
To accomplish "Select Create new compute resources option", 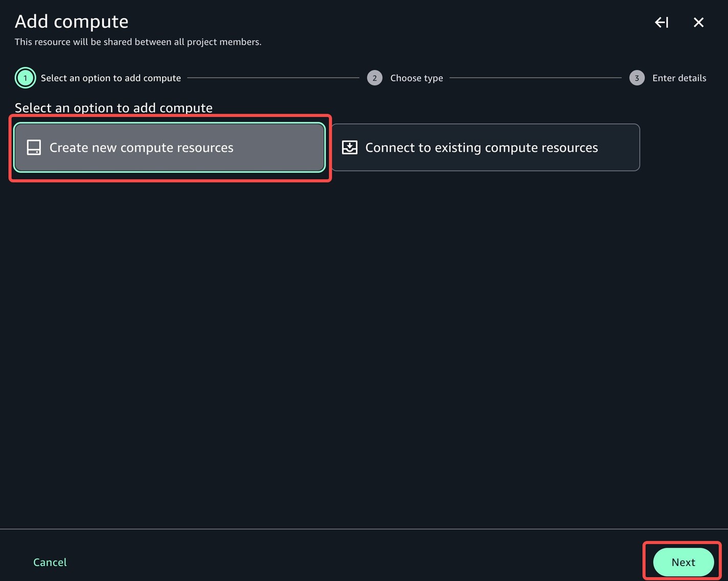I will point(169,147).
